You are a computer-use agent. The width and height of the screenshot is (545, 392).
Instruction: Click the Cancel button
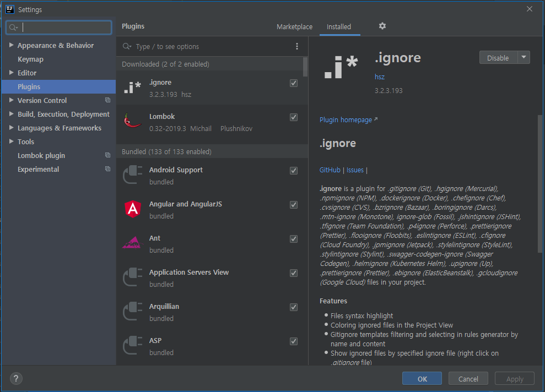tap(468, 379)
